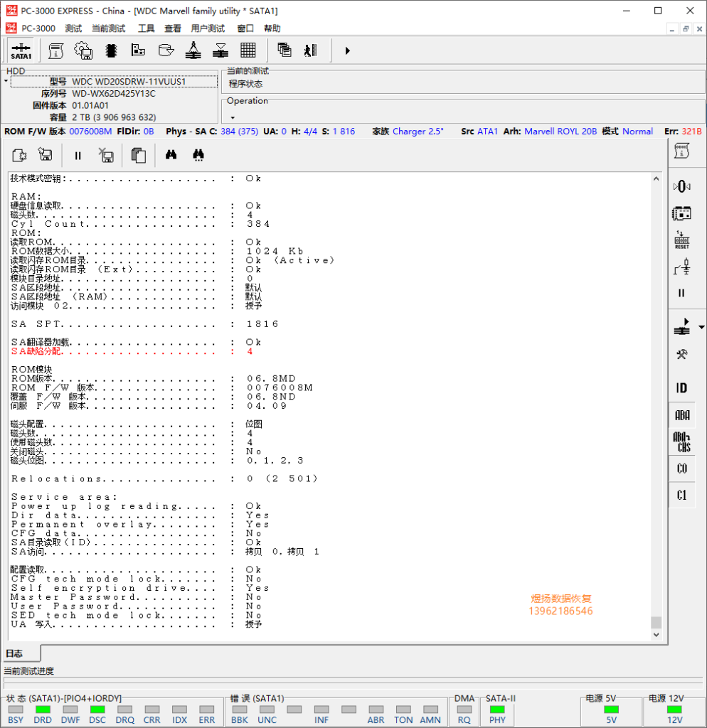
Task: Toggle the C0 copy button
Action: point(682,469)
